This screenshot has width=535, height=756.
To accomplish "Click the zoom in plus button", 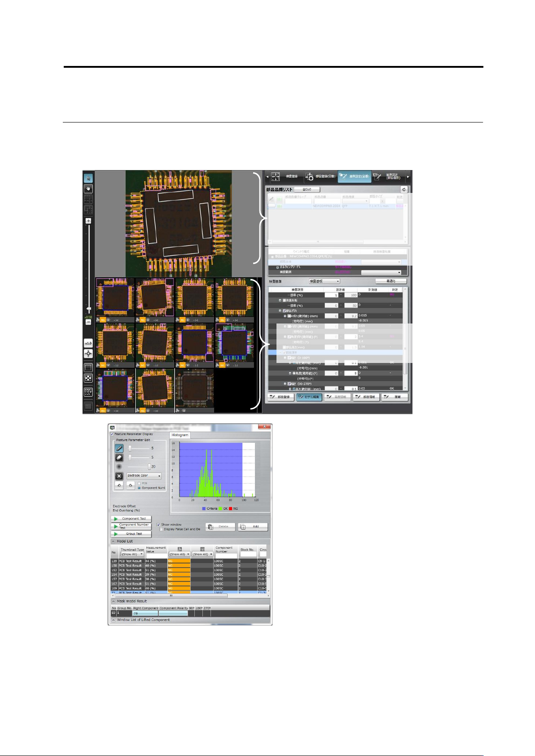I will click(x=88, y=221).
